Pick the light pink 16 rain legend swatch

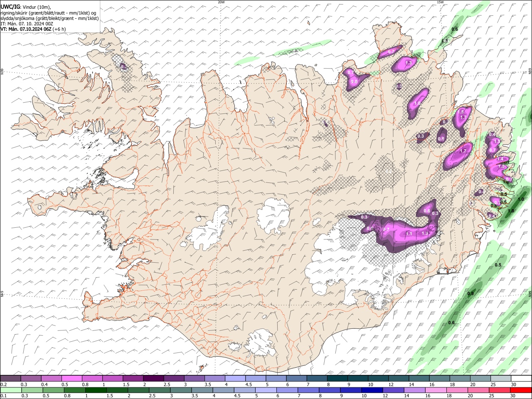[x=436, y=390]
